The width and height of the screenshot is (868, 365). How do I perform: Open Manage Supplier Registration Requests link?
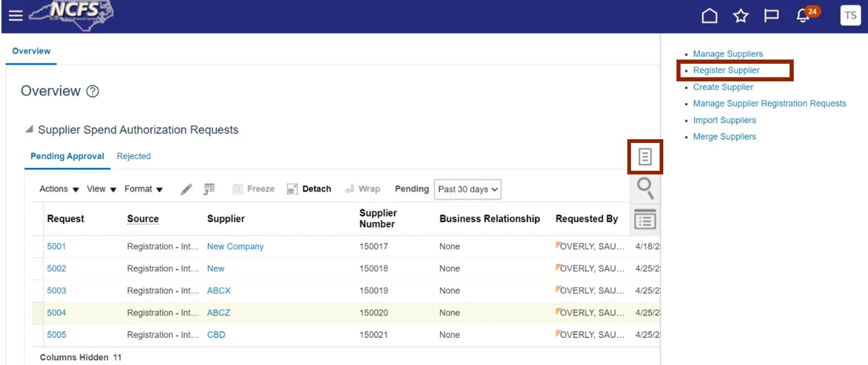[769, 103]
